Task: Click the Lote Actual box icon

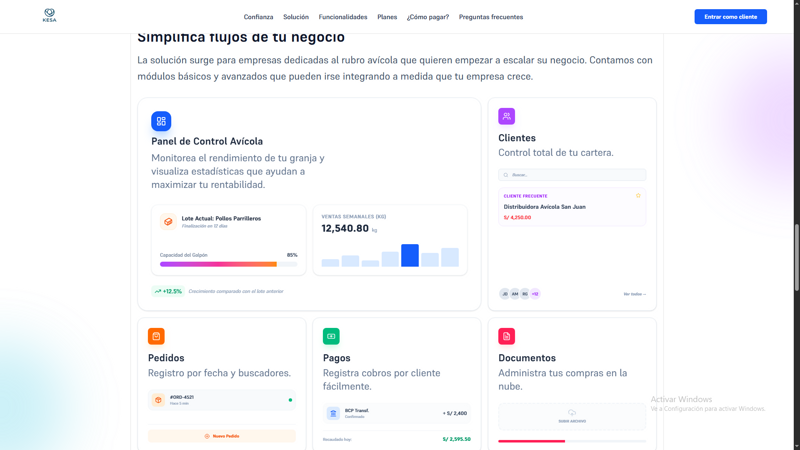Action: pyautogui.click(x=168, y=222)
